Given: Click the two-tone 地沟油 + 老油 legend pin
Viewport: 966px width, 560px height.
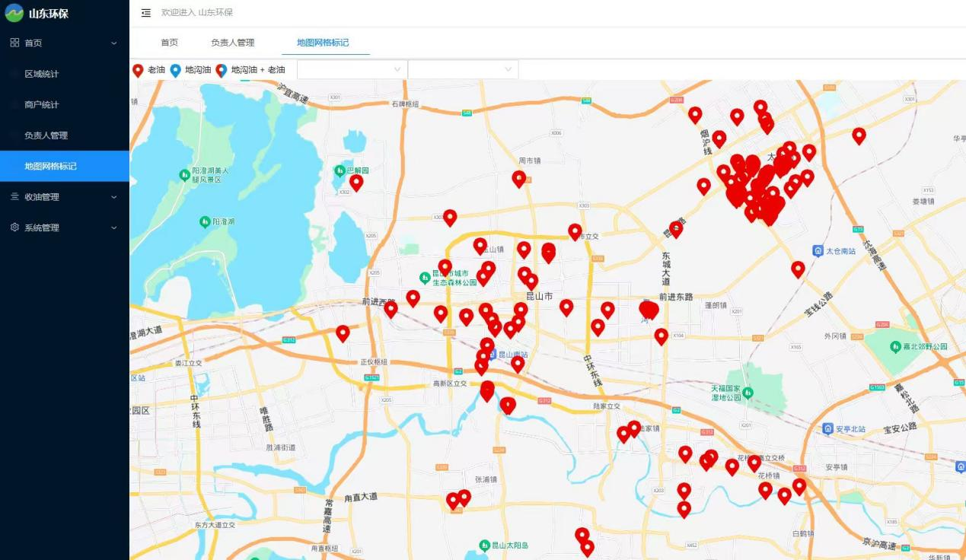Looking at the screenshot, I should (221, 71).
